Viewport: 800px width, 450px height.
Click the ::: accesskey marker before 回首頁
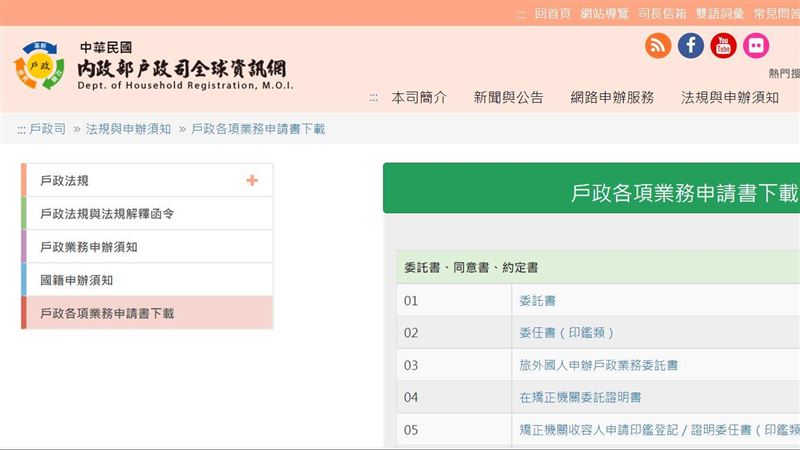tap(521, 15)
